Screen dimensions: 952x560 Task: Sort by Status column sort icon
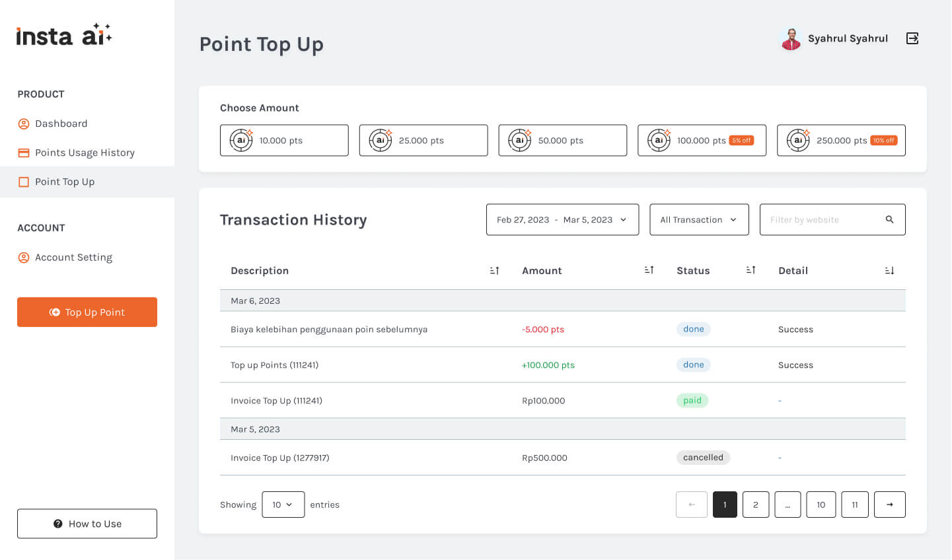[751, 270]
